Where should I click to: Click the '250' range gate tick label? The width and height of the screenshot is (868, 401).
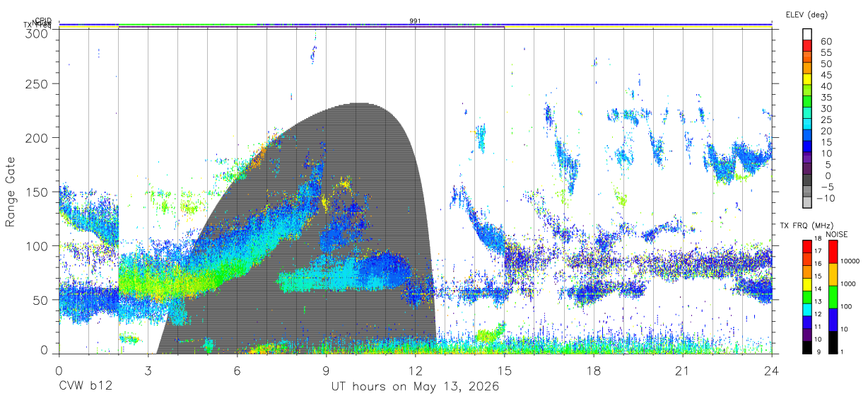tap(37, 83)
